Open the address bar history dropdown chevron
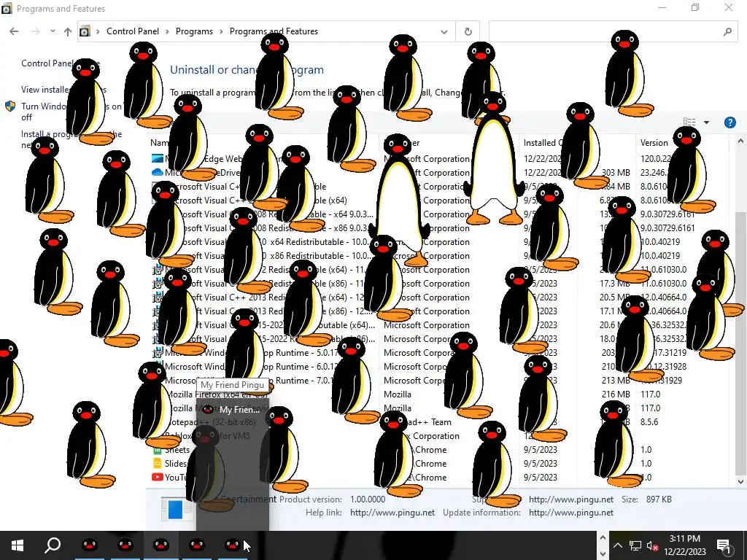 tap(444, 32)
